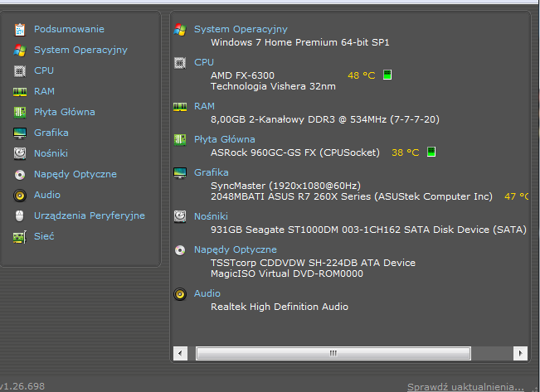540x392 pixels.
Task: Click the Sieć network card icon in sidebar
Action: 20,237
